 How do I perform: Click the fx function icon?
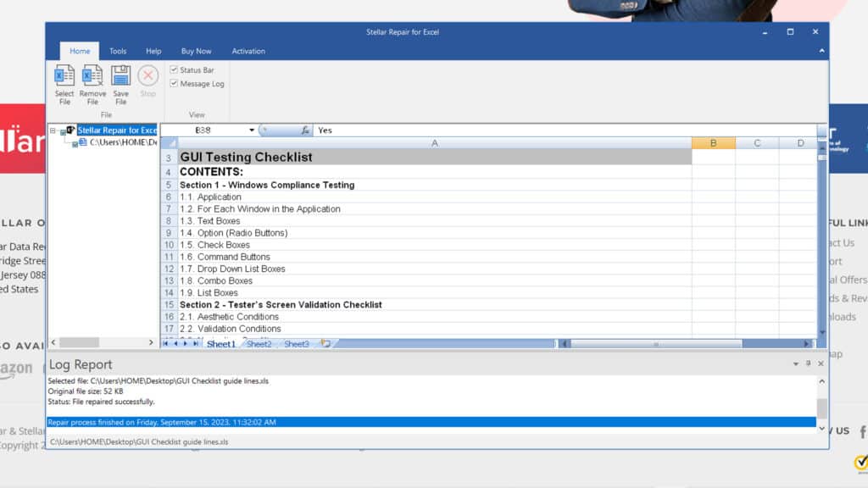click(305, 130)
